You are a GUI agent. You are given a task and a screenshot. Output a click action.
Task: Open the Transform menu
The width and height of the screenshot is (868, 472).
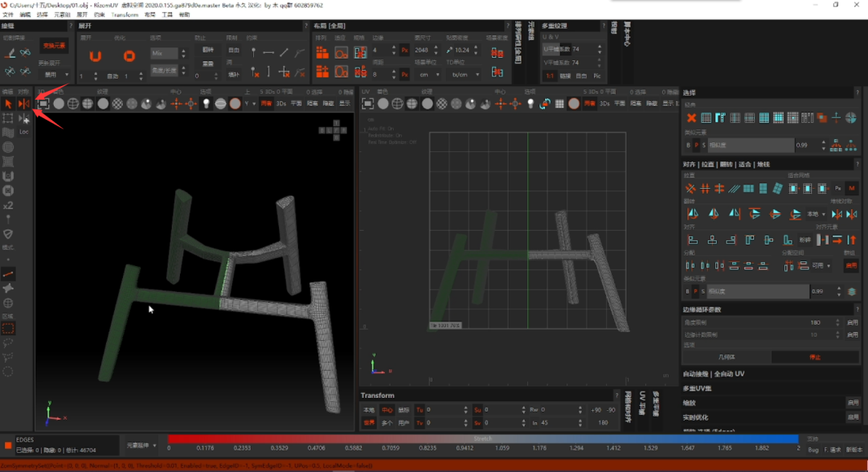[125, 15]
